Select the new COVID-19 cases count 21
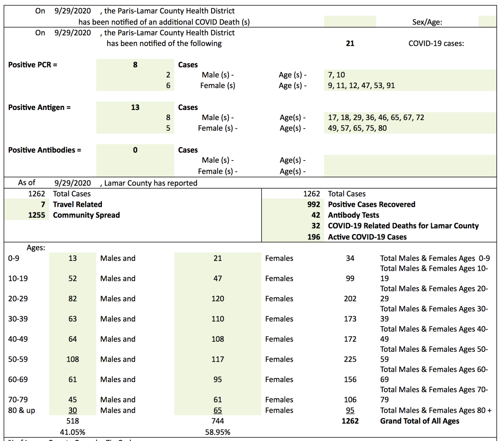The image size is (504, 441). click(x=350, y=43)
